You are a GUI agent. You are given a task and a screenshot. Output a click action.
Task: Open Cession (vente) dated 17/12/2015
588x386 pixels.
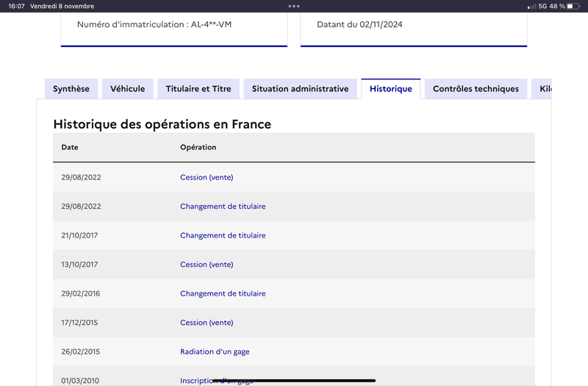pyautogui.click(x=207, y=323)
